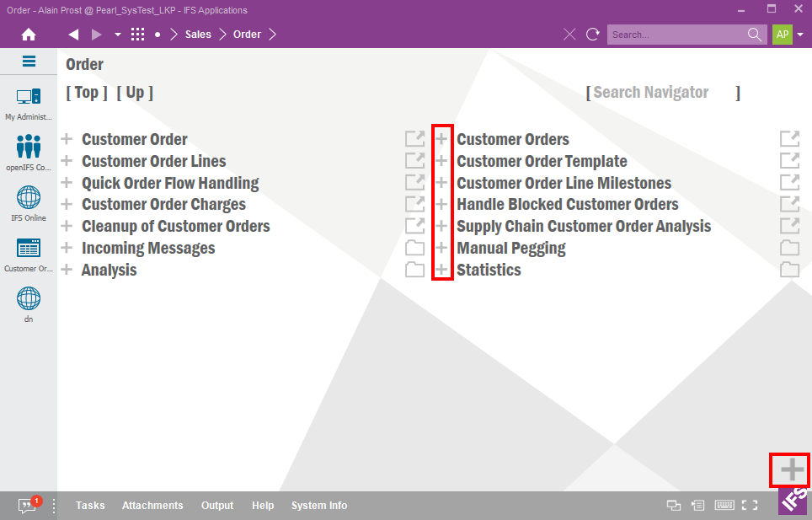Image resolution: width=812 pixels, height=520 pixels.
Task: Open the Quick Order Flow Handling link
Action: tap(170, 183)
